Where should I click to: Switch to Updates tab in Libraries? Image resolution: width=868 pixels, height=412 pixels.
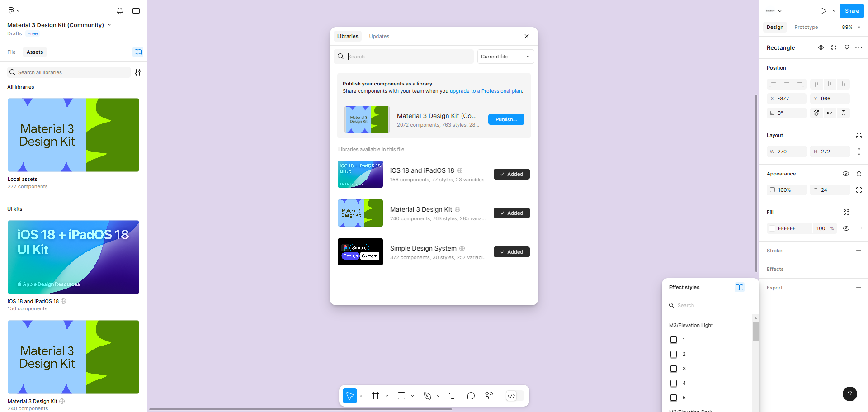pos(379,36)
